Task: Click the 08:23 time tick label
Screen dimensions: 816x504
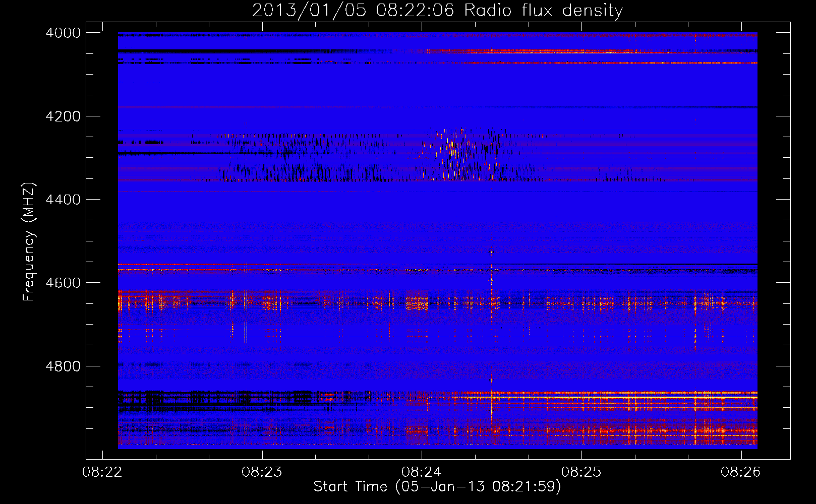Action: click(262, 472)
